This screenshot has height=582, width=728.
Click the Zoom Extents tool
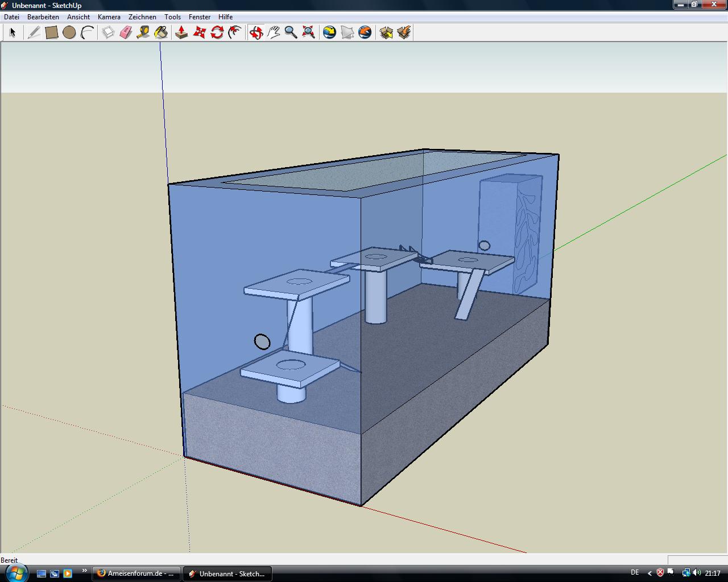pos(309,32)
